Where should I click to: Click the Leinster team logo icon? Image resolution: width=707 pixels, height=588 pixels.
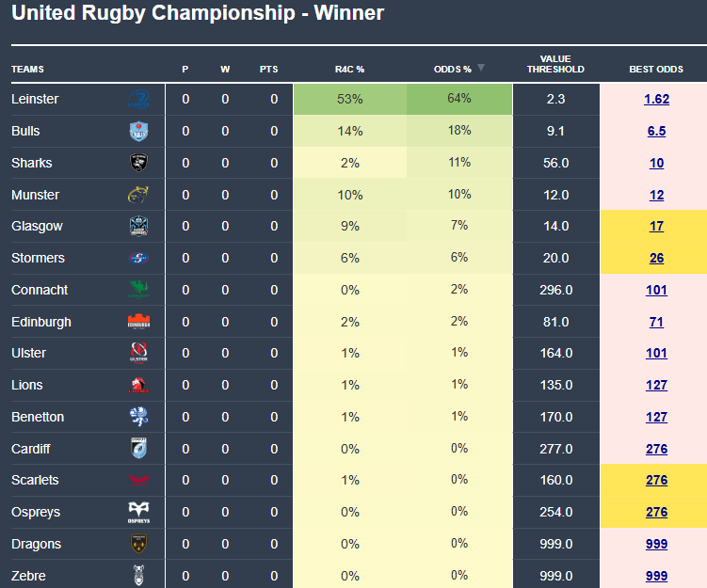pos(139,99)
